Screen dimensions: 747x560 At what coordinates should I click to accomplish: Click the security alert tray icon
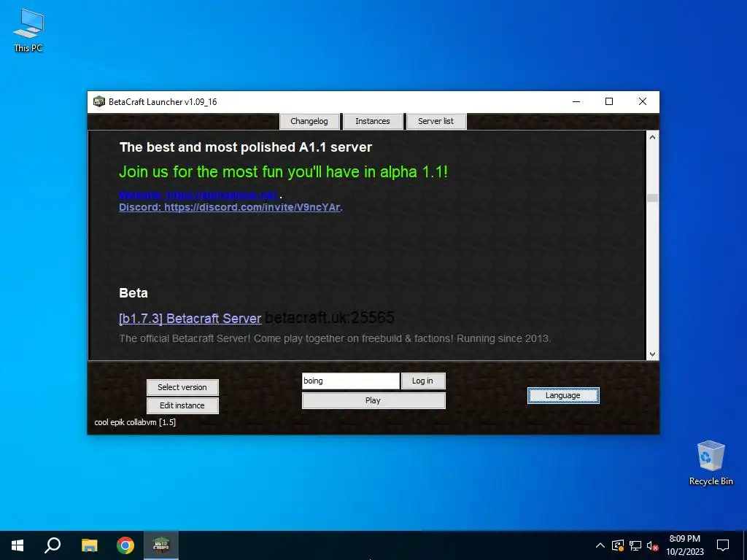point(618,545)
